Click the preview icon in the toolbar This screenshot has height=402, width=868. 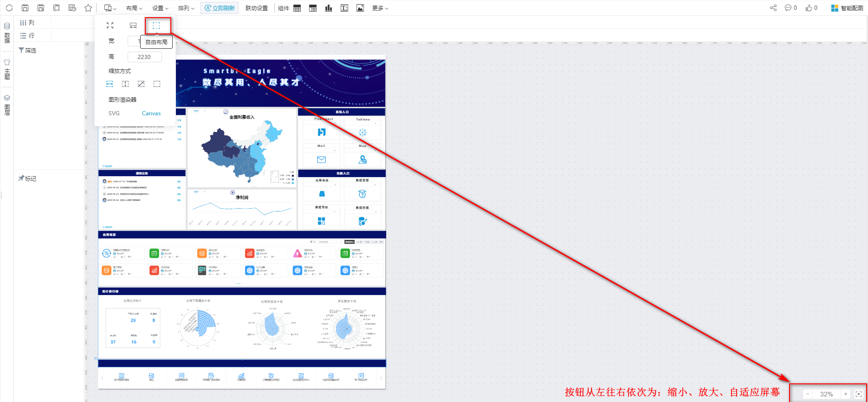tap(56, 8)
